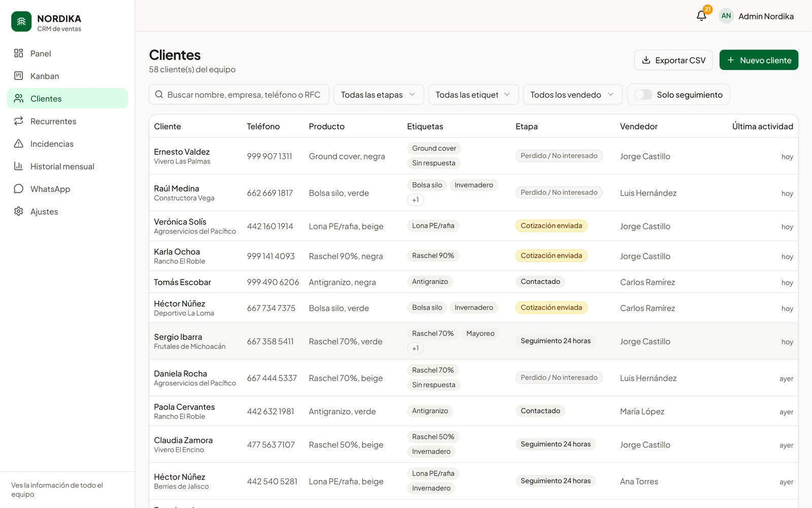Select Clientes in the sidebar
This screenshot has width=812, height=508.
[67, 99]
